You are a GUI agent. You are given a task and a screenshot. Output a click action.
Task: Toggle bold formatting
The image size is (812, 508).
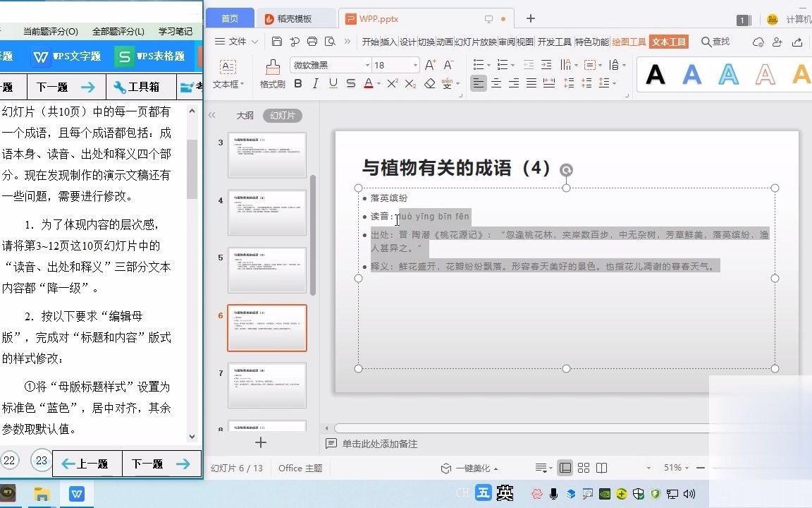click(297, 83)
